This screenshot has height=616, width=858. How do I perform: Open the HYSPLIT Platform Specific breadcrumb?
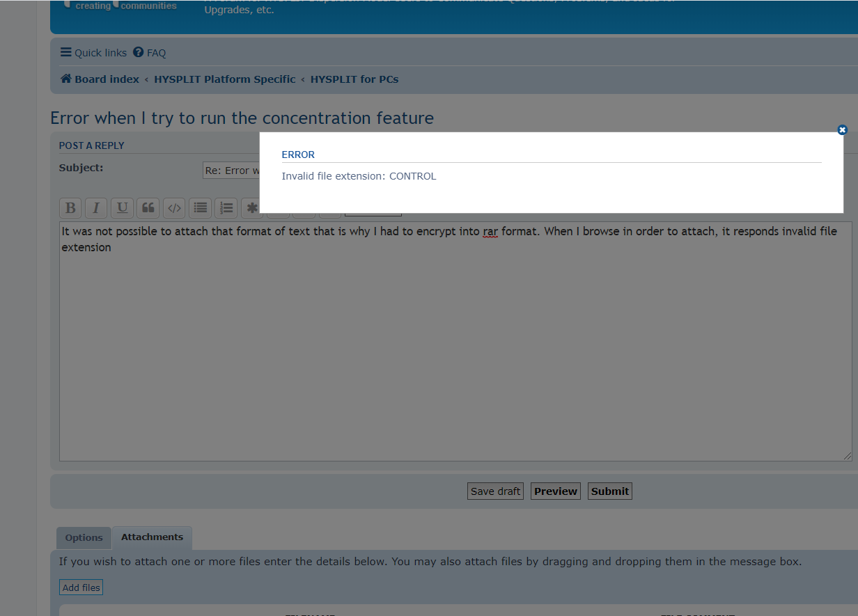point(225,79)
